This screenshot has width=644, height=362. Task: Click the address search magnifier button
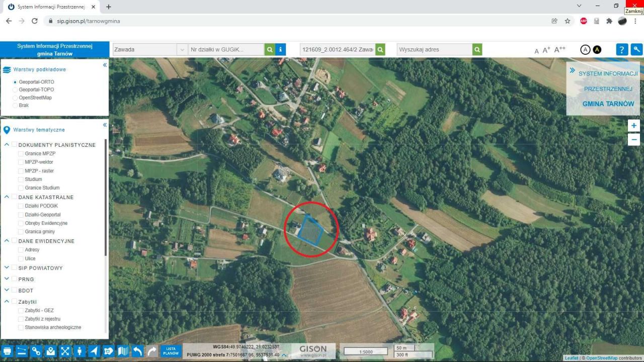tap(477, 49)
